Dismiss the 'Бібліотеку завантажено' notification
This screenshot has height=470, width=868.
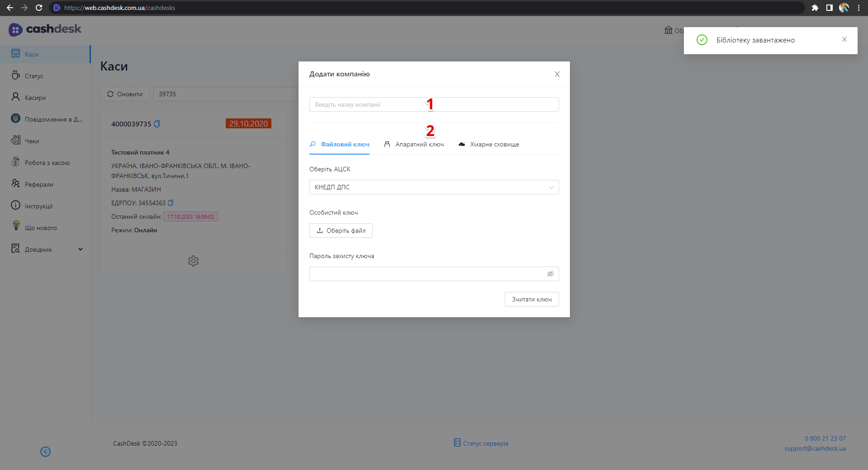coord(844,40)
